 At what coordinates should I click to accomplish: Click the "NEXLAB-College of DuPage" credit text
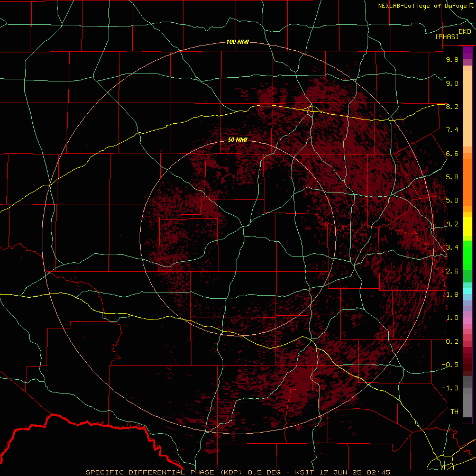[x=423, y=6]
